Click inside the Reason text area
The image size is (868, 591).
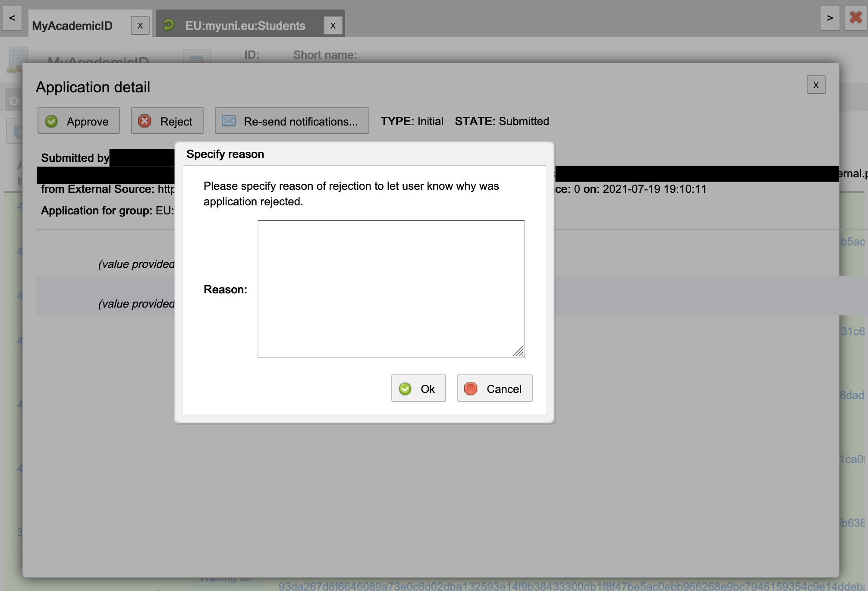tap(391, 289)
